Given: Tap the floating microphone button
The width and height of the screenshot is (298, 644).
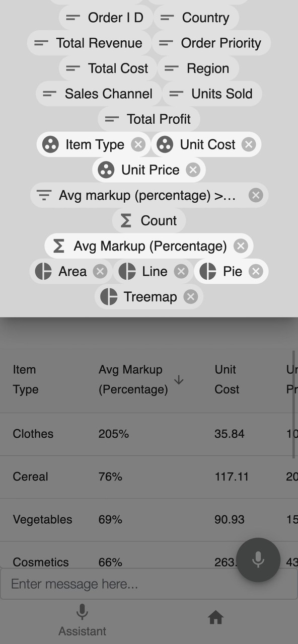Looking at the screenshot, I should 258,560.
